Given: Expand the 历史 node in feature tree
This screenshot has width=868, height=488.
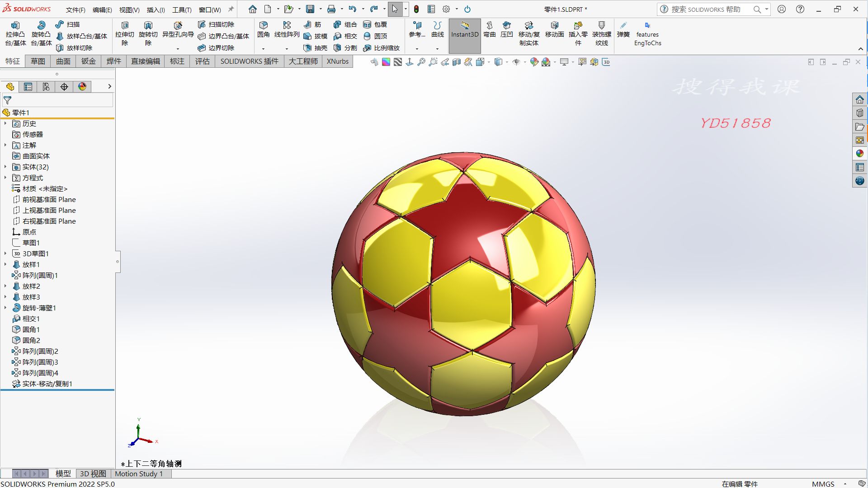Looking at the screenshot, I should tap(5, 123).
